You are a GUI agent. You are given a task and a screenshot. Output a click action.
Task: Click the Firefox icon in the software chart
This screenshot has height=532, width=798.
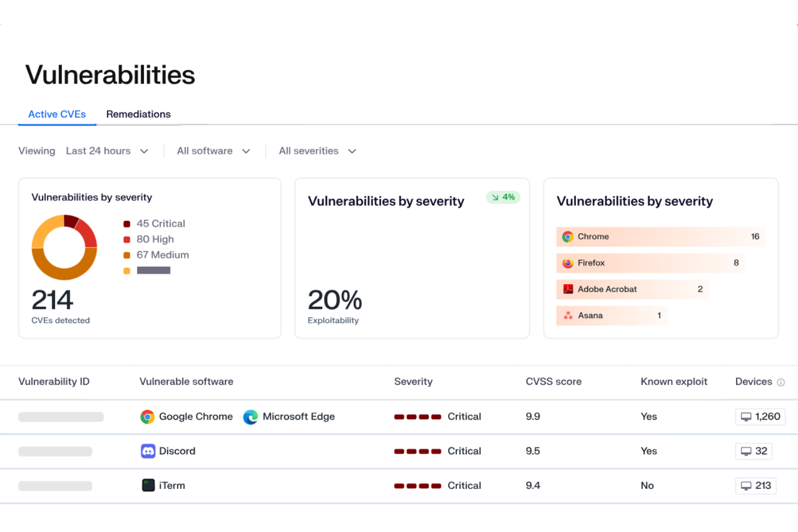click(568, 263)
